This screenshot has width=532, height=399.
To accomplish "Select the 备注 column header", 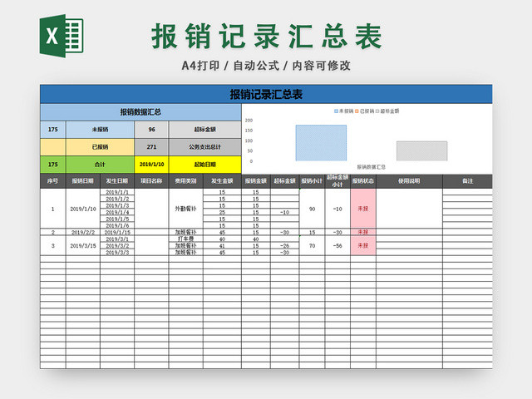I will click(x=467, y=181).
